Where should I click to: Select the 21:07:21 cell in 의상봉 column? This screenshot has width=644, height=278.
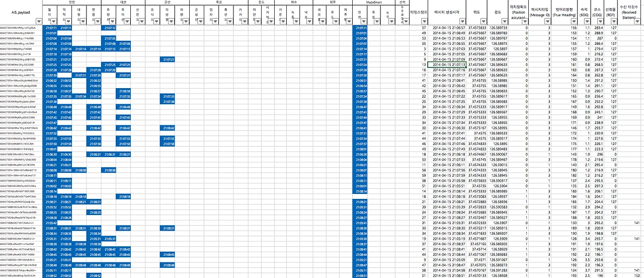[168, 59]
